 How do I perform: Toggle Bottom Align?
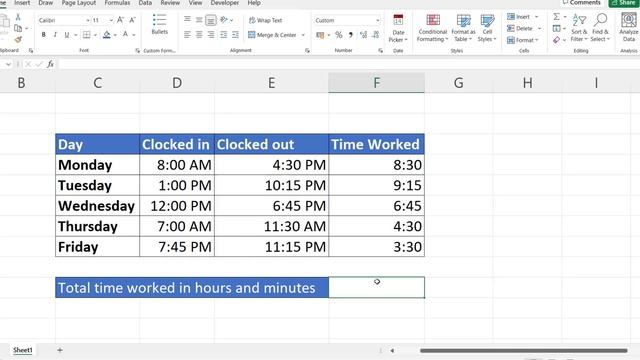click(x=211, y=20)
